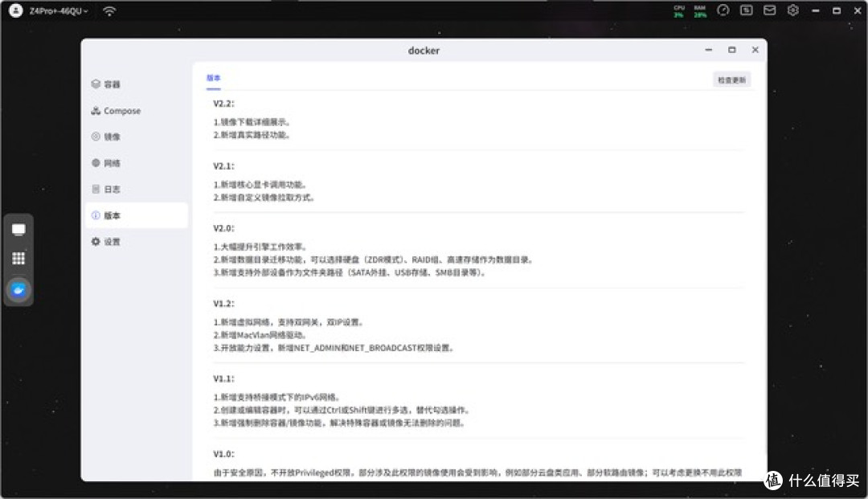
Task: Click the line about IPv6网络 bridge mode
Action: pyautogui.click(x=276, y=397)
